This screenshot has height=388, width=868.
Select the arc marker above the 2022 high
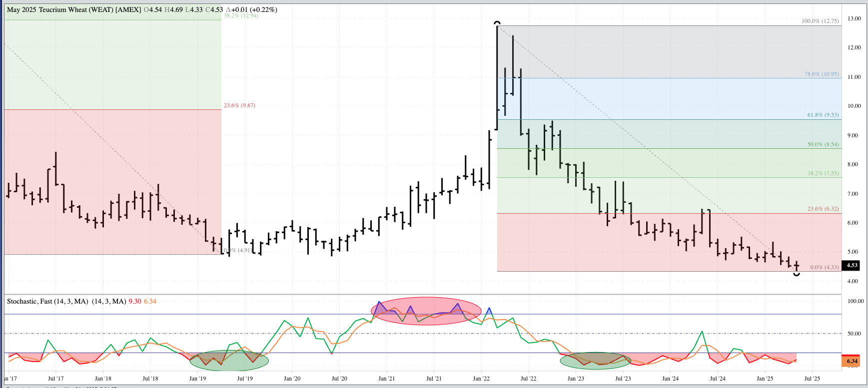tap(497, 23)
